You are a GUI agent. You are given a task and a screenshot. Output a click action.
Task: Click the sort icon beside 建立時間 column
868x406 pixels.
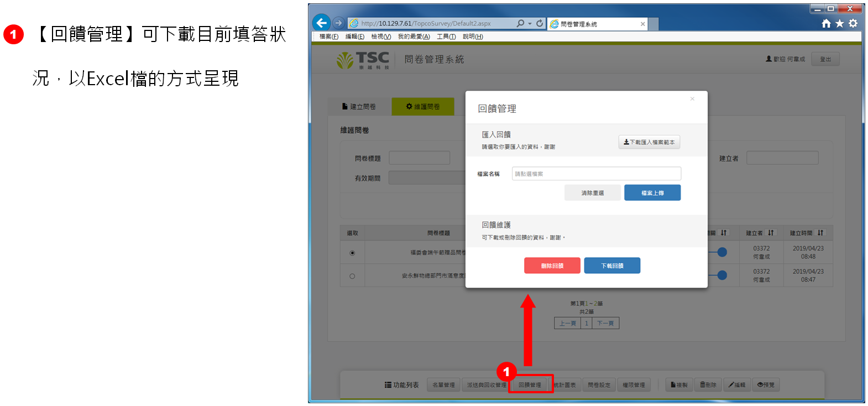tap(820, 233)
